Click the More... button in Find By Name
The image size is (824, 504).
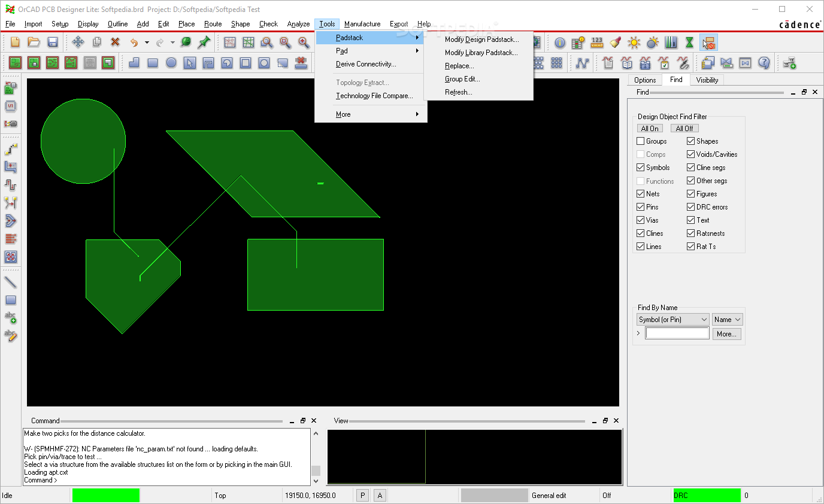tap(726, 334)
